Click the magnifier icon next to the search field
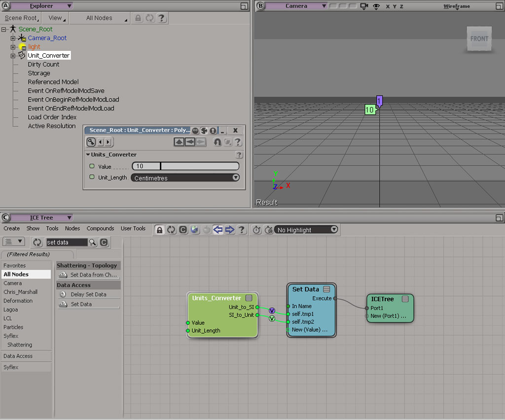 [92, 242]
